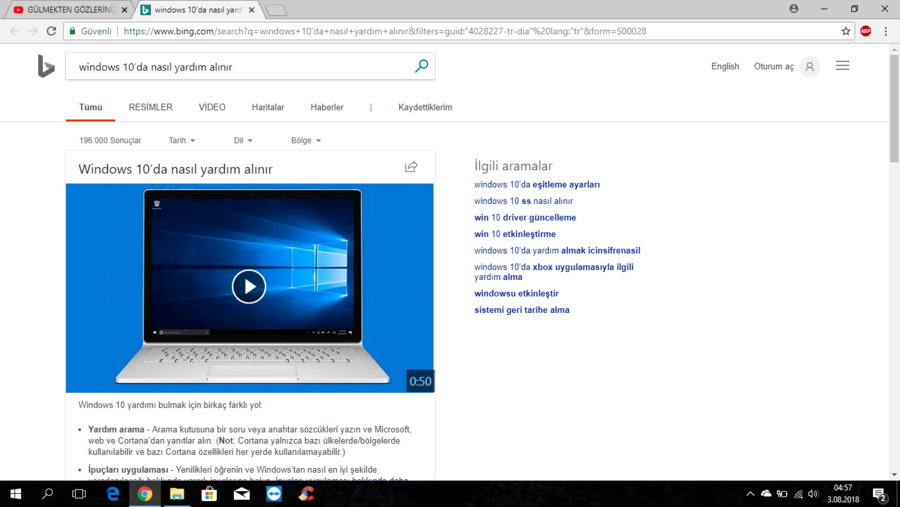Click the Windows 10'da nasıl yardım alınır heading
Viewport: 900px width, 507px height.
point(175,169)
